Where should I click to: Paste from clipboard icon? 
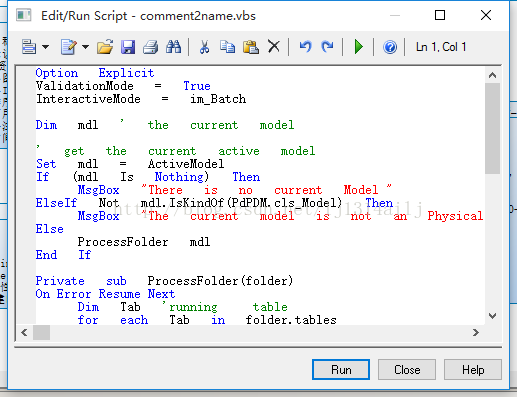[x=251, y=47]
